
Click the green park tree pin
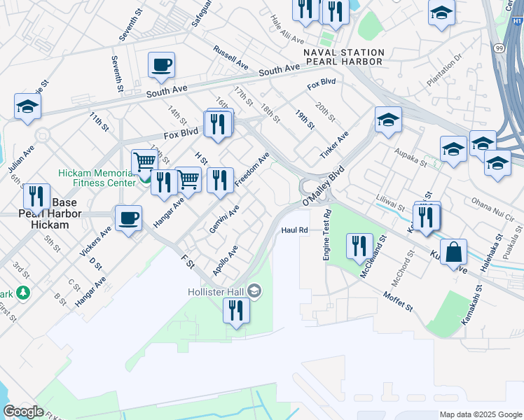tap(23, 293)
